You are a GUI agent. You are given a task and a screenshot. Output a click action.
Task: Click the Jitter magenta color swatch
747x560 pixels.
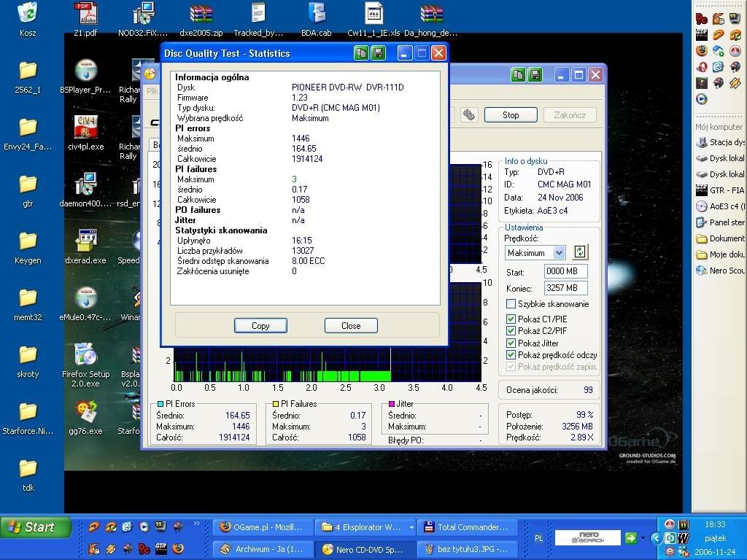pyautogui.click(x=392, y=404)
